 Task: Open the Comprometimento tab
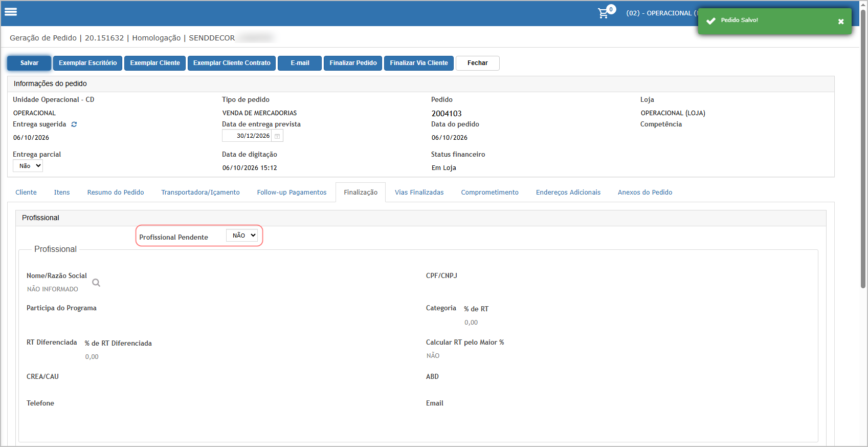click(x=490, y=193)
